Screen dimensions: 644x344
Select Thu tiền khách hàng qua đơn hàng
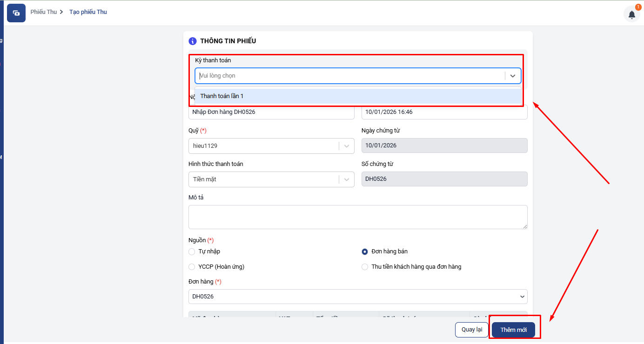pyautogui.click(x=365, y=267)
